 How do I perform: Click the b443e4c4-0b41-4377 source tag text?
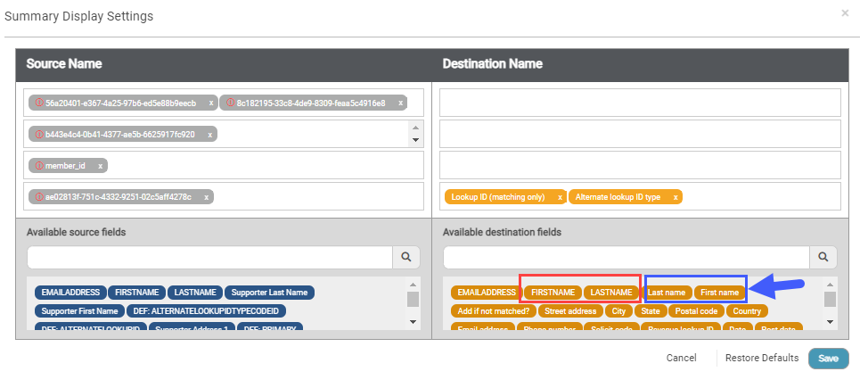click(120, 134)
